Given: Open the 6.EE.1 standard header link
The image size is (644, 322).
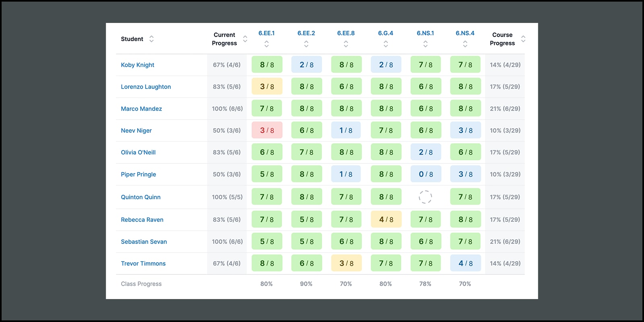Looking at the screenshot, I should (266, 33).
